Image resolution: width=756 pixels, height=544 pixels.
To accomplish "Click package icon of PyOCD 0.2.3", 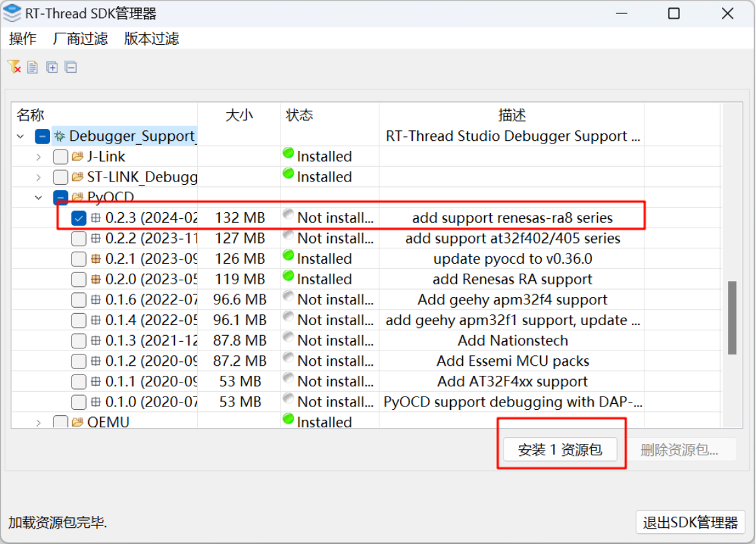I will click(96, 218).
